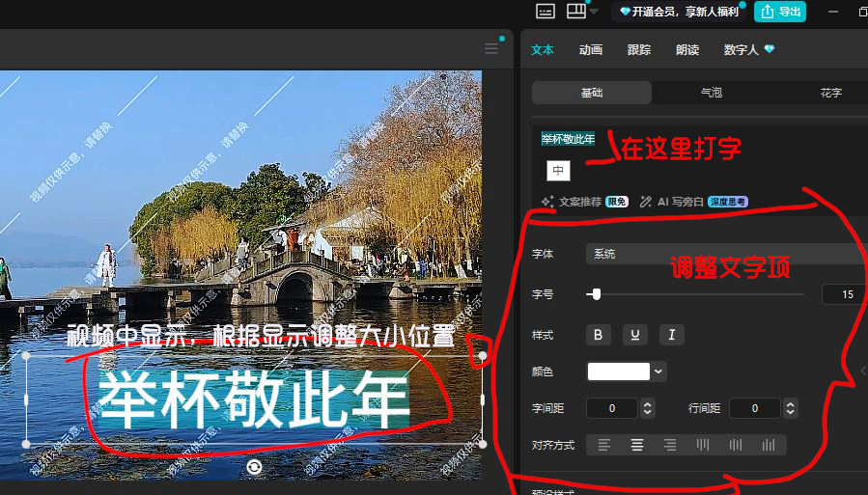Click the 字号 font size slider handle
Viewport: 868px width, 495px height.
click(596, 294)
